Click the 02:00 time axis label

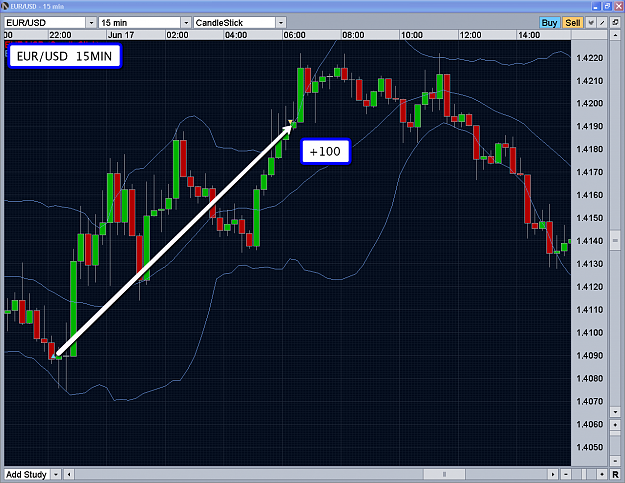[x=177, y=35]
